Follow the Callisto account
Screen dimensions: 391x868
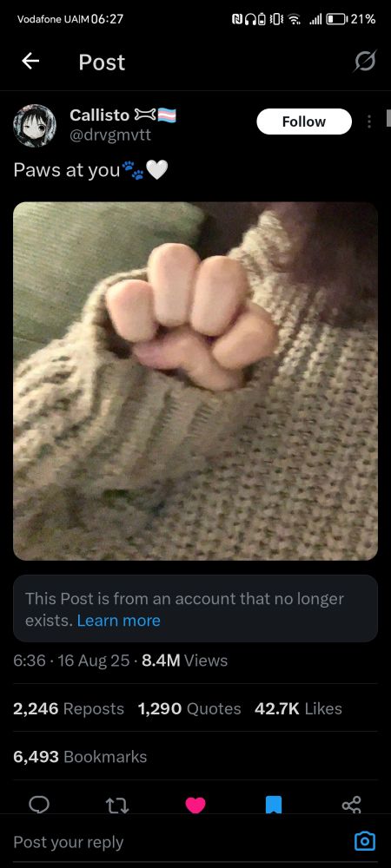(304, 122)
